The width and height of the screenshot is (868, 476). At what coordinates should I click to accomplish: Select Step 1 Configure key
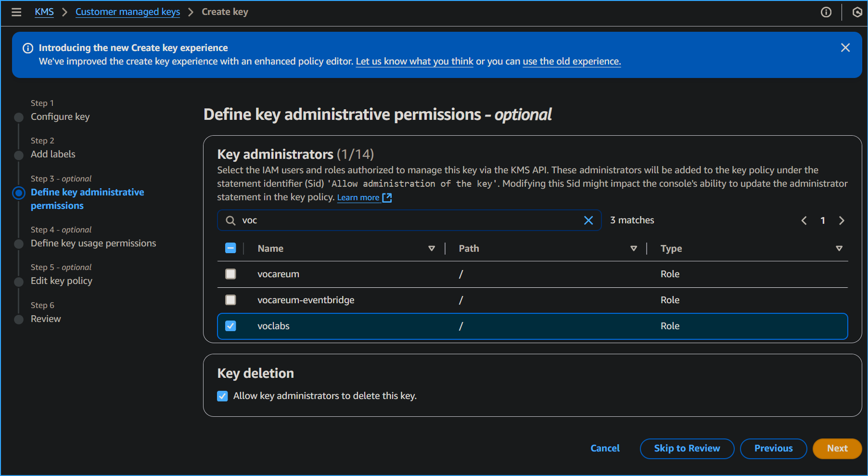(60, 116)
